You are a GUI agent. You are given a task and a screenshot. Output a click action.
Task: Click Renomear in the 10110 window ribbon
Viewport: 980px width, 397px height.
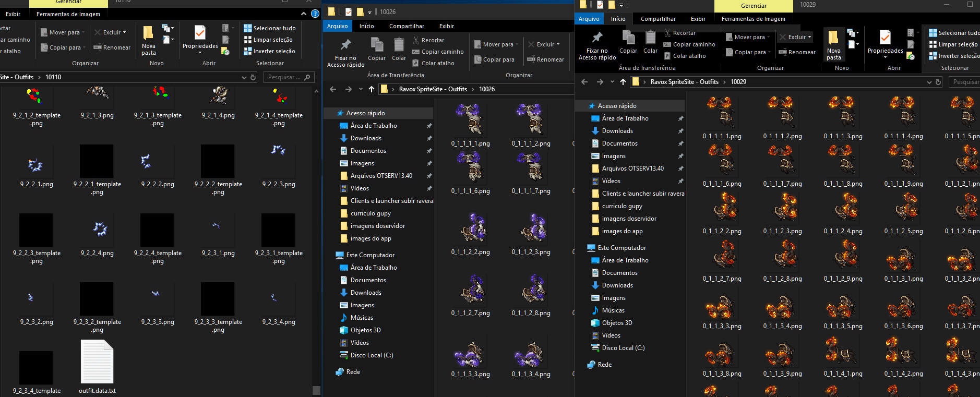112,47
